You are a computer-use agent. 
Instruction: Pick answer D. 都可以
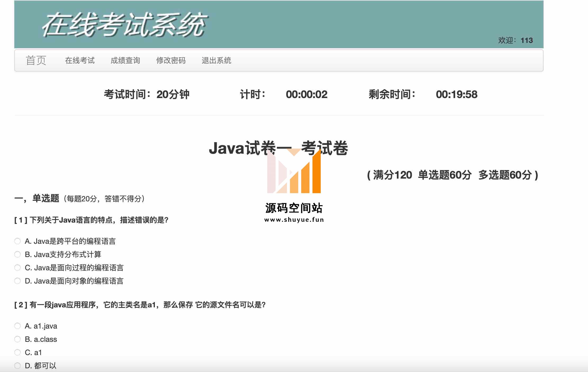pos(17,366)
